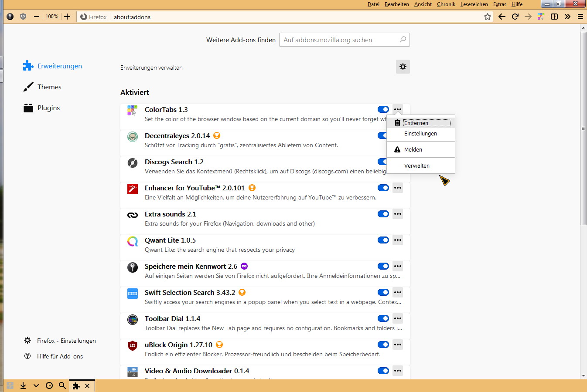Open Firefox - Einstellungen link
This screenshot has width=587, height=392.
pyautogui.click(x=60, y=341)
